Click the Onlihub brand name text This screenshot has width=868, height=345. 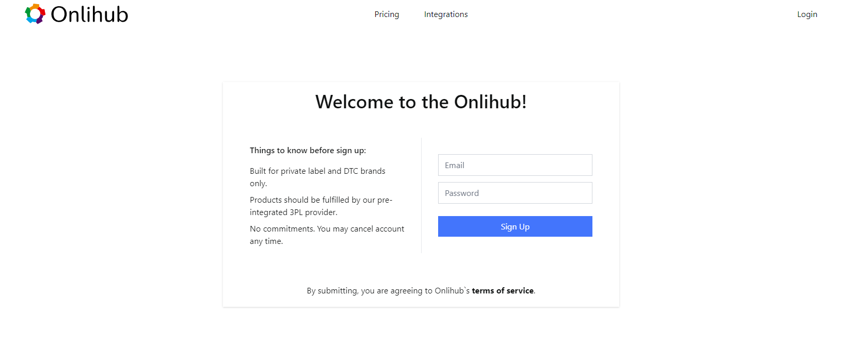point(89,14)
